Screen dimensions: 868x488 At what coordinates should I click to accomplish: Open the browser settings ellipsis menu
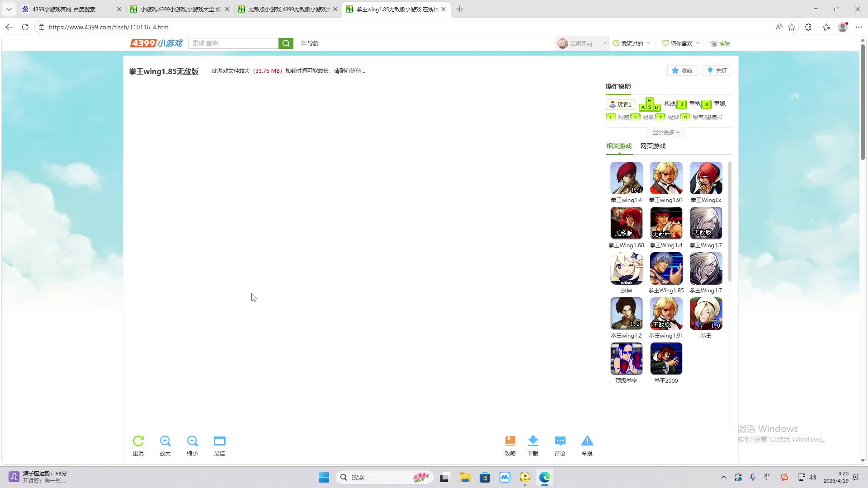coord(859,27)
